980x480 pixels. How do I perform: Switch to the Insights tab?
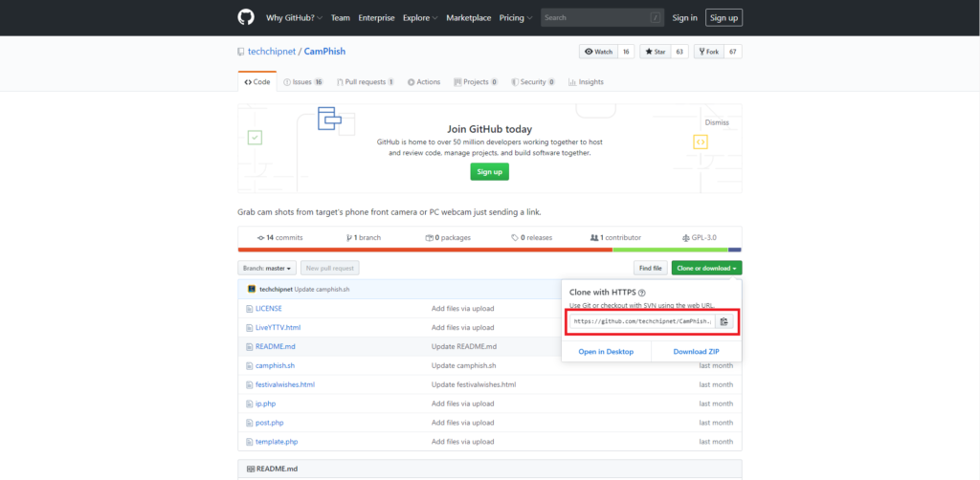coord(586,82)
